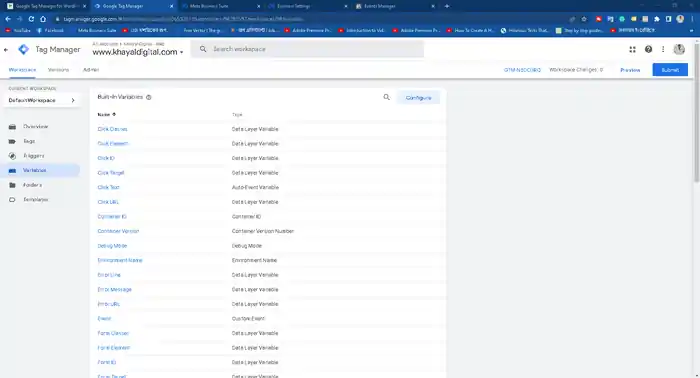Click the browser home icon
Viewport: 700px width, 378px height.
43,19
